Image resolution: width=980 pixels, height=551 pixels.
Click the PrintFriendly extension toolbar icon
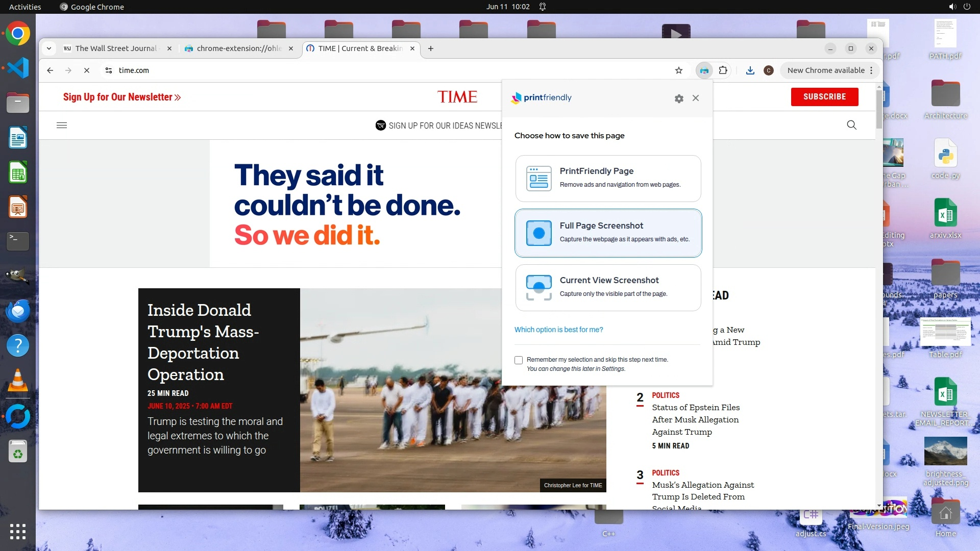704,70
